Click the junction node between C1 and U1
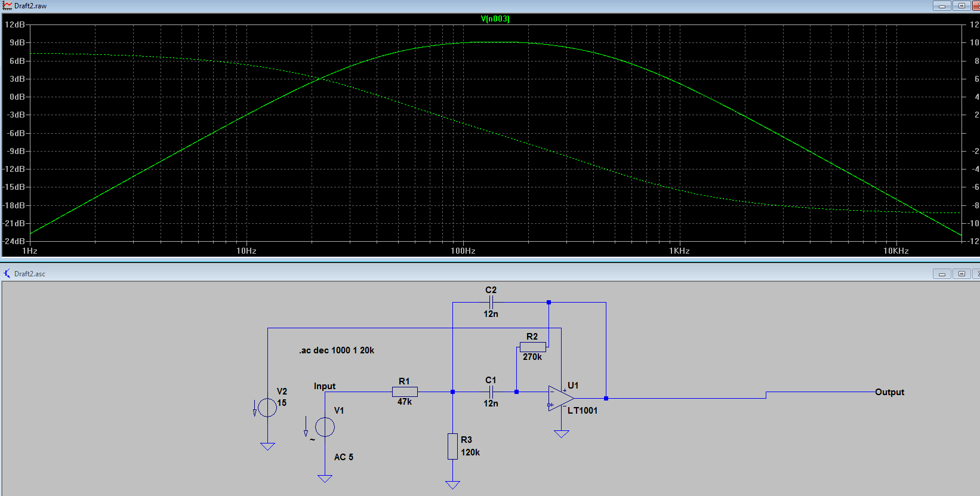980x496 pixels. point(516,392)
